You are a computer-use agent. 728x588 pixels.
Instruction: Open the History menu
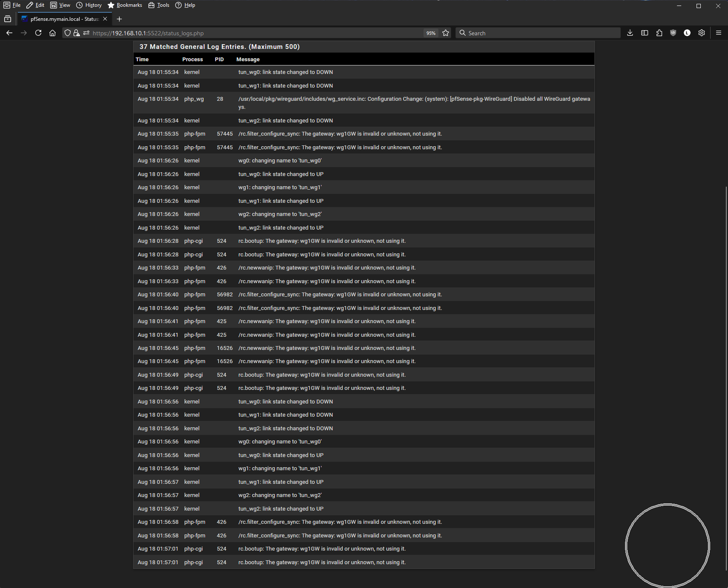click(89, 5)
